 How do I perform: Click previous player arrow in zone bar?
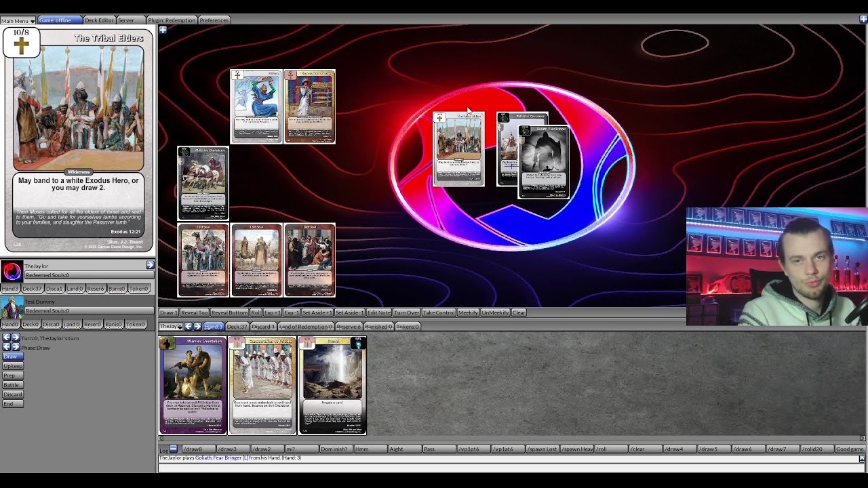pyautogui.click(x=189, y=327)
